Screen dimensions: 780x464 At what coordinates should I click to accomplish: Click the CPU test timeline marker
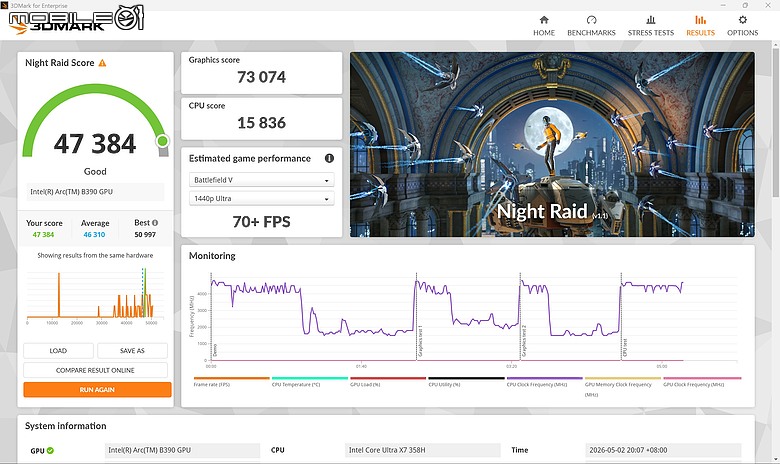click(x=625, y=348)
